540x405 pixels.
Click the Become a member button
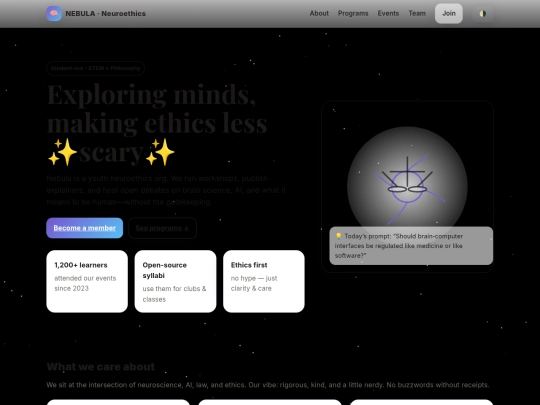pyautogui.click(x=84, y=228)
